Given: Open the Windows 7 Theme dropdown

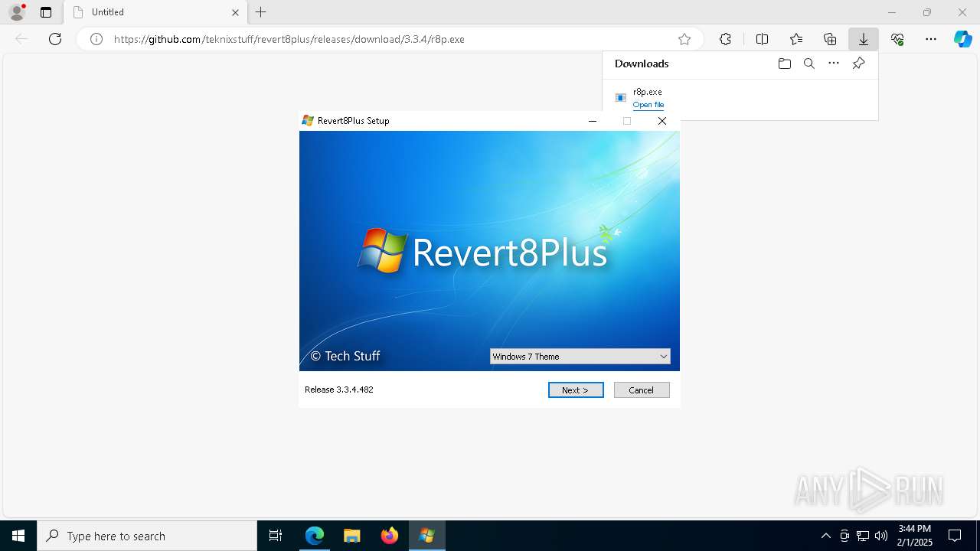Looking at the screenshot, I should click(580, 357).
